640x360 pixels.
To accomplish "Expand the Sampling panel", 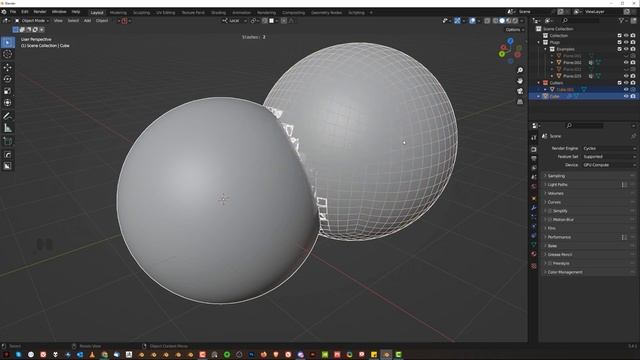I will 556,176.
